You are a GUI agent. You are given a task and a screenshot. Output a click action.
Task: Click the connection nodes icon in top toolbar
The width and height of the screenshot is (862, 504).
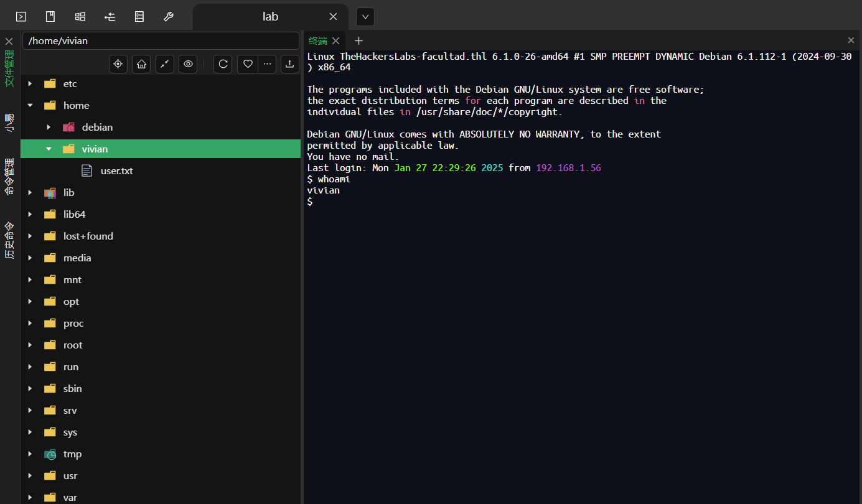(x=110, y=17)
